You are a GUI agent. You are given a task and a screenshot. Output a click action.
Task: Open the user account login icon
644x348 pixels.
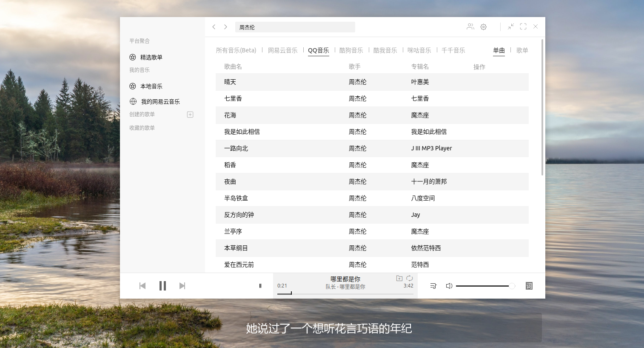pos(470,27)
